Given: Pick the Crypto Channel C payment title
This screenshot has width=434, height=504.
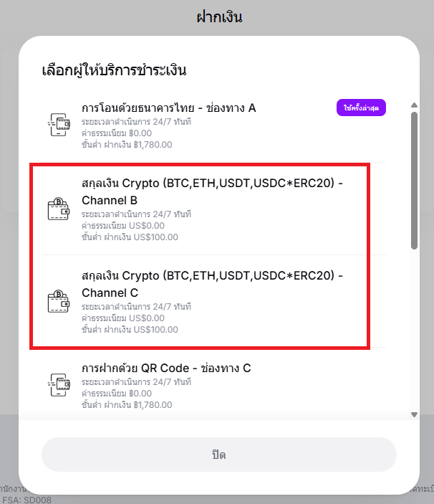Looking at the screenshot, I should 212,285.
